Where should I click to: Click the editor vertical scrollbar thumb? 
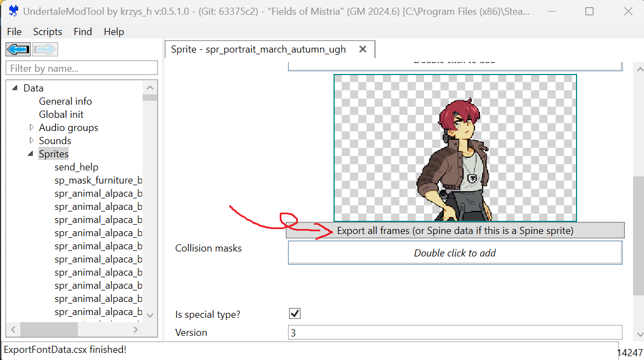[x=639, y=235]
